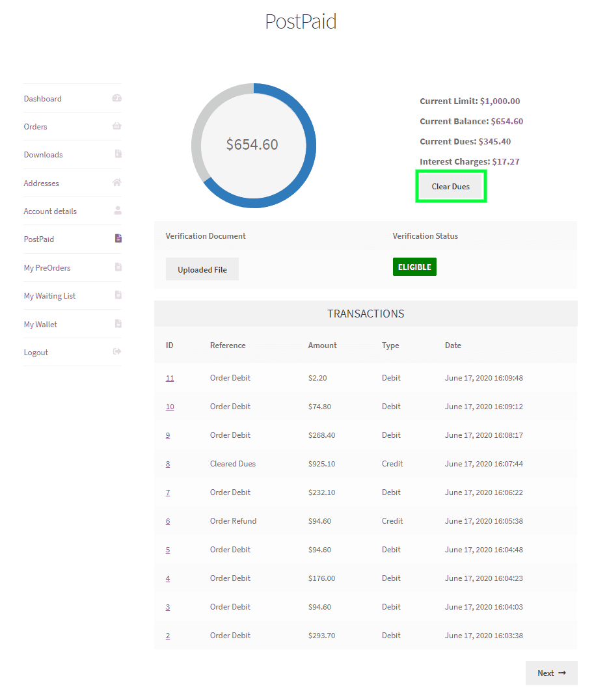Click the circular balance progress chart
Image resolution: width=594 pixels, height=700 pixels.
(254, 146)
